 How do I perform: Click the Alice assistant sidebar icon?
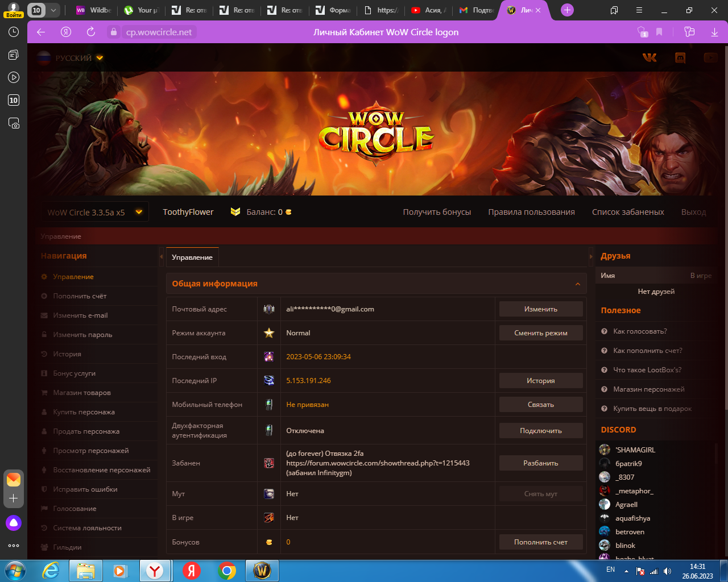pyautogui.click(x=14, y=523)
